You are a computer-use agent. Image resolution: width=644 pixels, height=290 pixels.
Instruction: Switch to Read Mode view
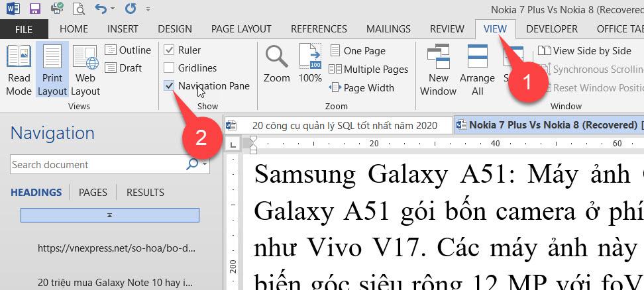[19, 70]
